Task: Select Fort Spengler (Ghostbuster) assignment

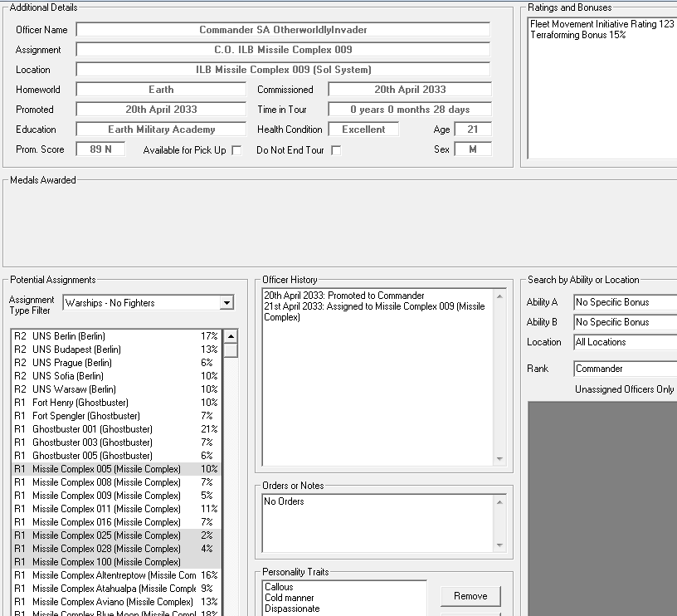Action: [116, 416]
